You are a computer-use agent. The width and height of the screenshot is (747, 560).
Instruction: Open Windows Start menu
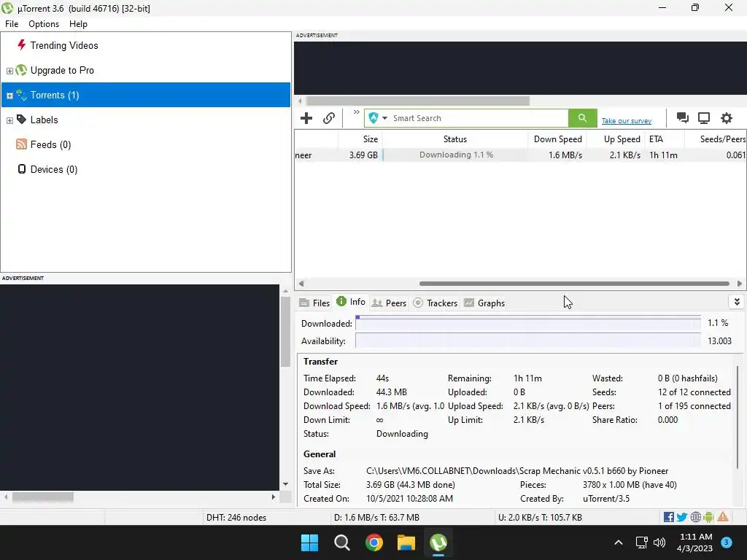(x=309, y=542)
